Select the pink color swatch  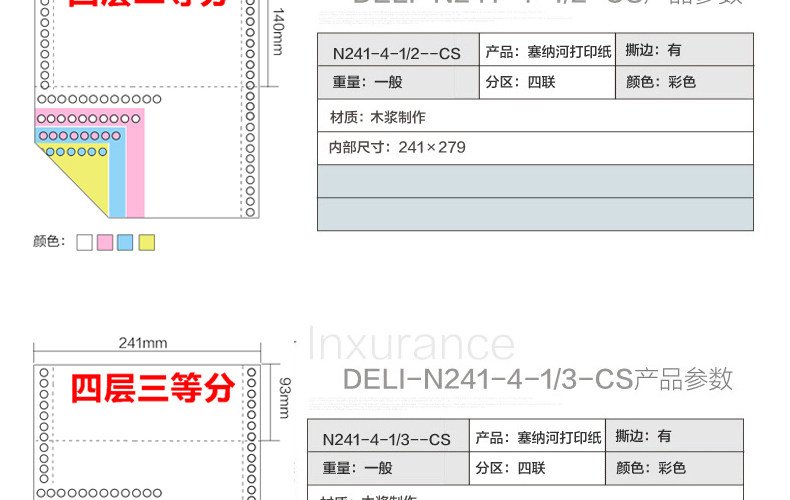[x=105, y=242]
